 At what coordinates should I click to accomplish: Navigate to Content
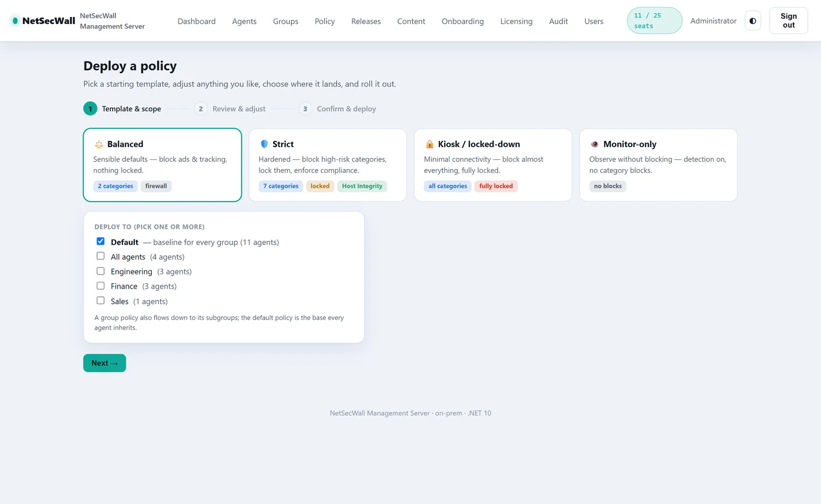pyautogui.click(x=411, y=22)
